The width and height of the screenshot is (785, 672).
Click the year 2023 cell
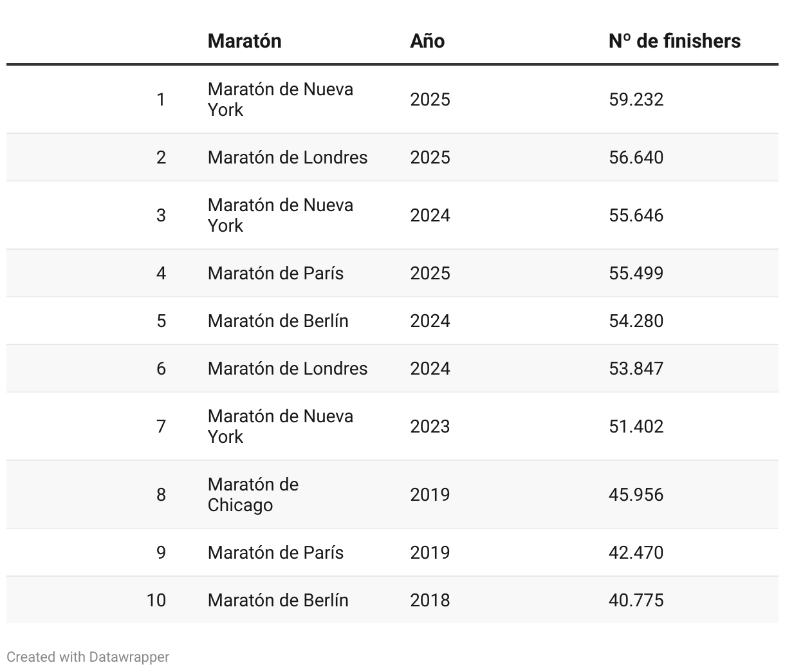click(430, 427)
